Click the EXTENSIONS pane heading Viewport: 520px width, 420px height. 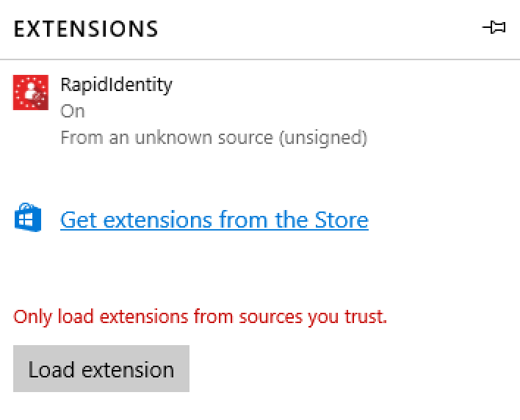click(86, 29)
